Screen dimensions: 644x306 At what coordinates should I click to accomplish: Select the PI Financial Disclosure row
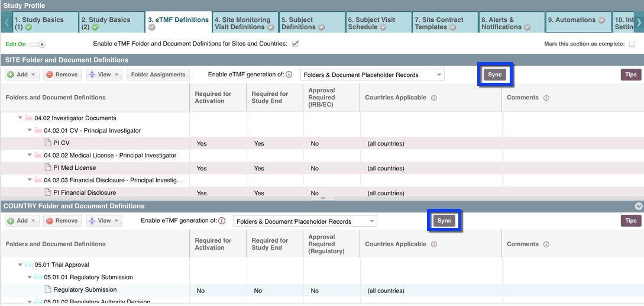(x=85, y=192)
